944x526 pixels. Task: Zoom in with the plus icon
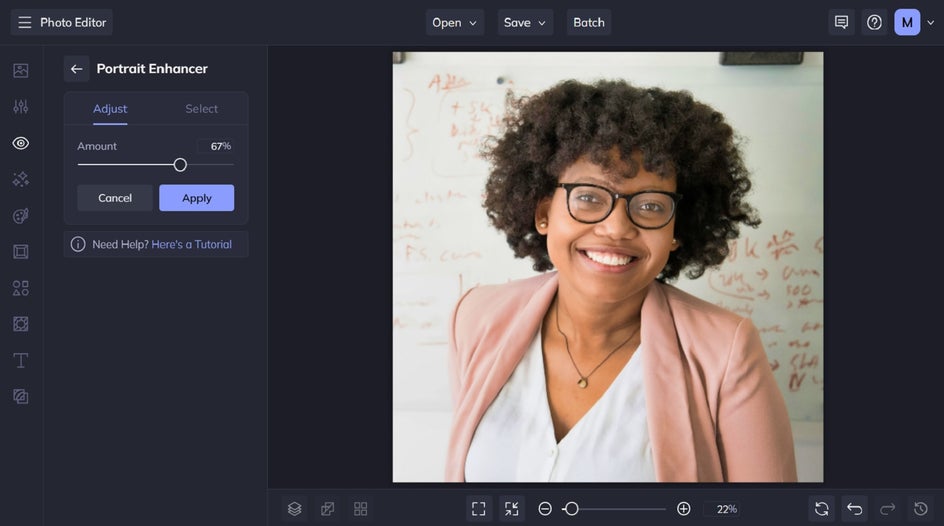click(683, 509)
